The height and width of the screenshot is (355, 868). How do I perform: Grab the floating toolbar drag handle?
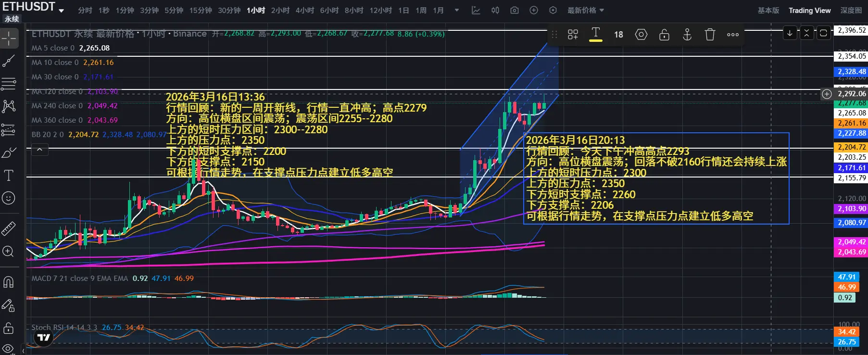tap(554, 34)
